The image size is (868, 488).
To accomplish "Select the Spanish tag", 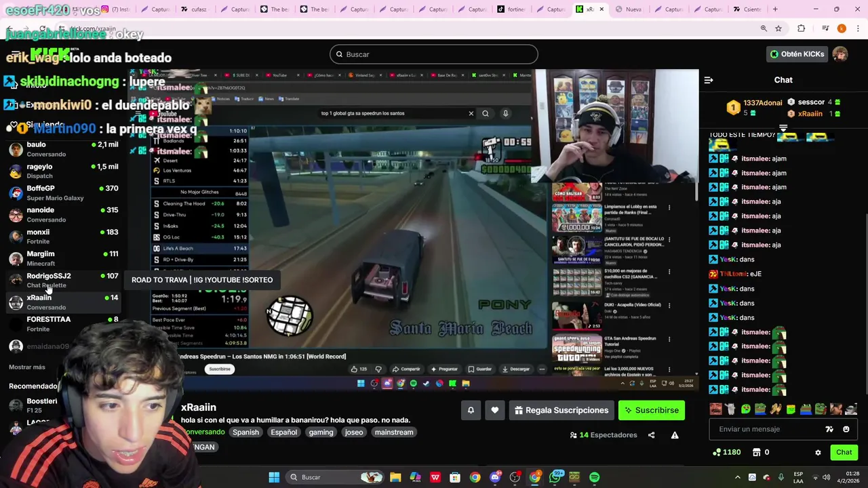I will [246, 432].
